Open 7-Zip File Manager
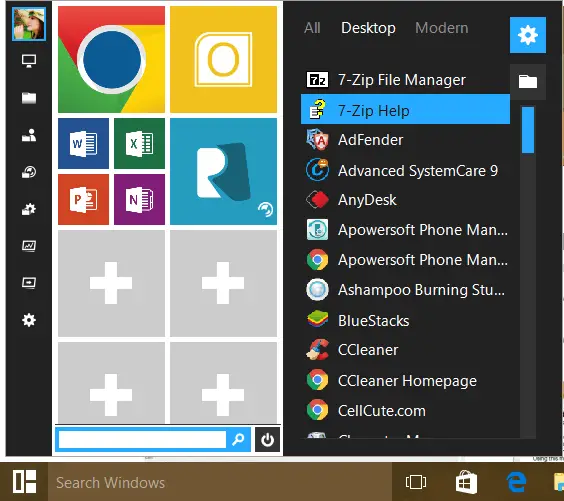 pos(405,80)
